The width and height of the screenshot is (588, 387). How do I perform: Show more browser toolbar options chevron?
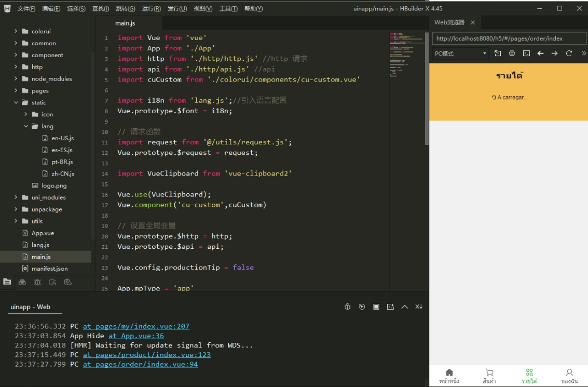pos(583,54)
